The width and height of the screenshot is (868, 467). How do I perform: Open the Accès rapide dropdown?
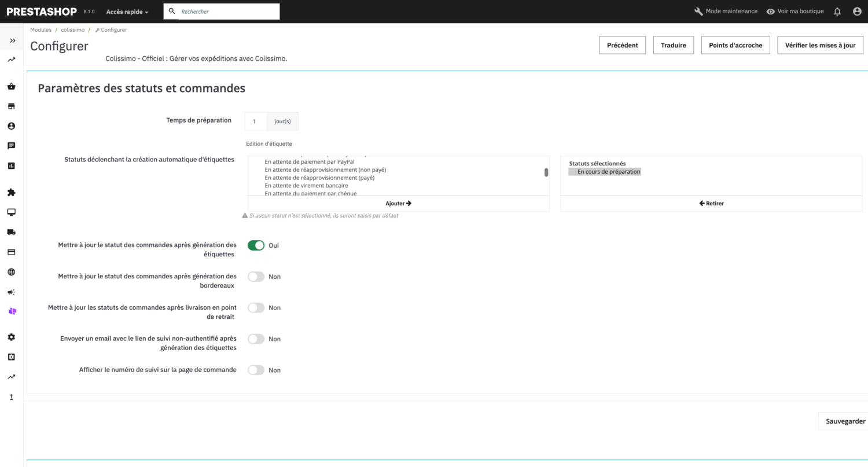[125, 11]
